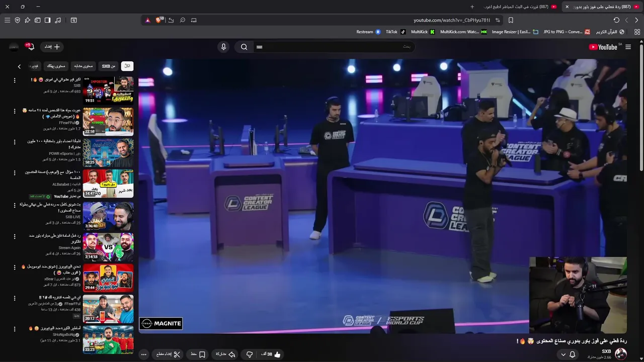
Task: Open the TikTok bookmark
Action: coord(395,32)
